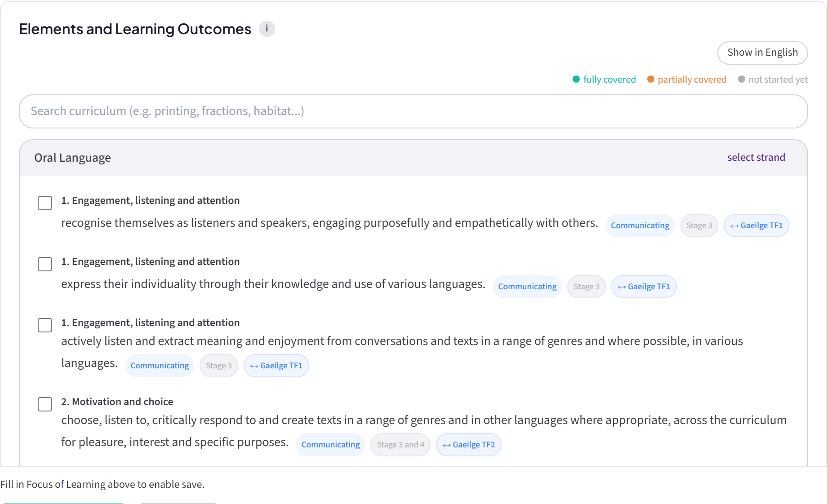Click the Oral Language strand header
This screenshot has height=504, width=827.
click(x=413, y=158)
